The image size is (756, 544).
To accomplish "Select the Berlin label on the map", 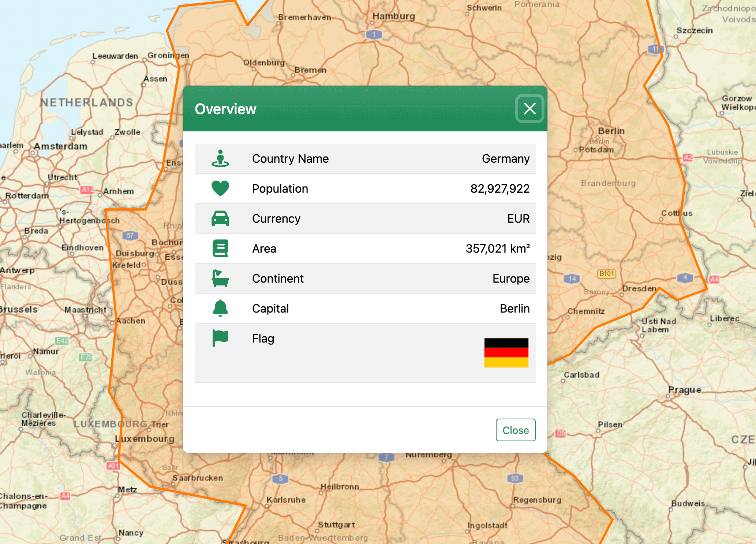I will click(x=611, y=131).
